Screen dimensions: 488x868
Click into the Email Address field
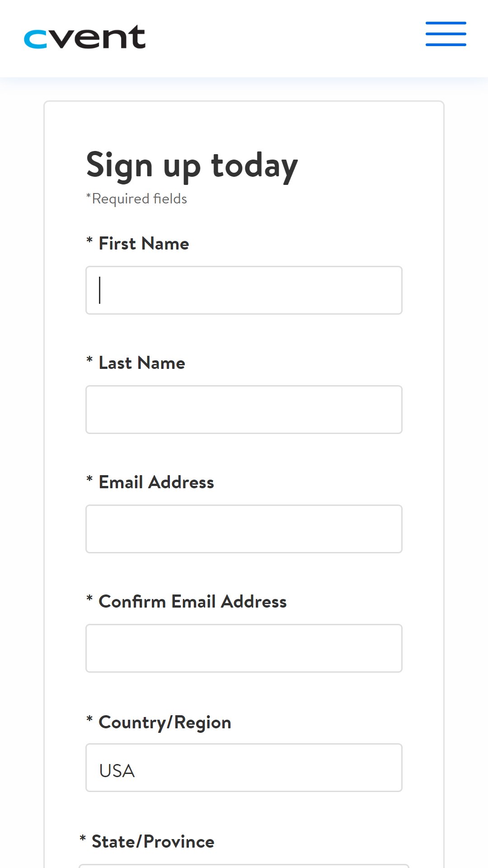coord(244,529)
